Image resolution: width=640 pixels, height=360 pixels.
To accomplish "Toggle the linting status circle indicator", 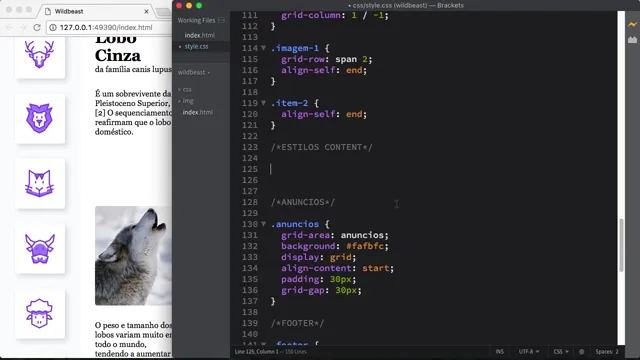I will pyautogui.click(x=582, y=351).
